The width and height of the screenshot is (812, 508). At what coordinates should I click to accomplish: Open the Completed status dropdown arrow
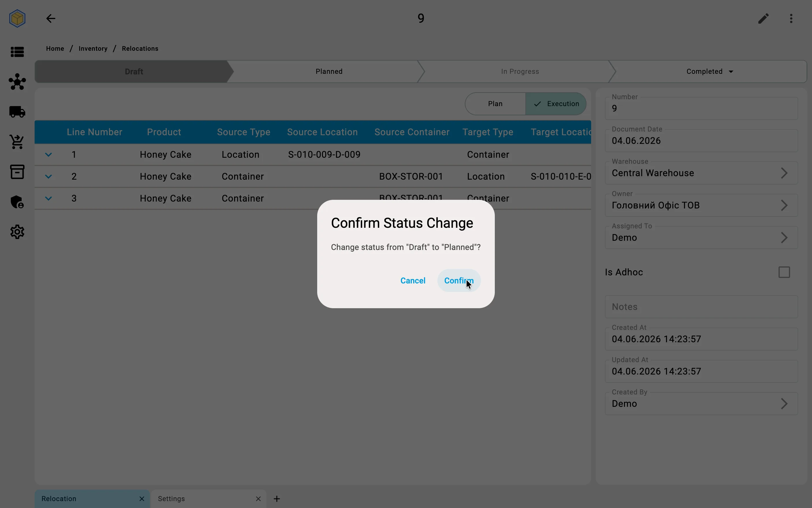[731, 72]
